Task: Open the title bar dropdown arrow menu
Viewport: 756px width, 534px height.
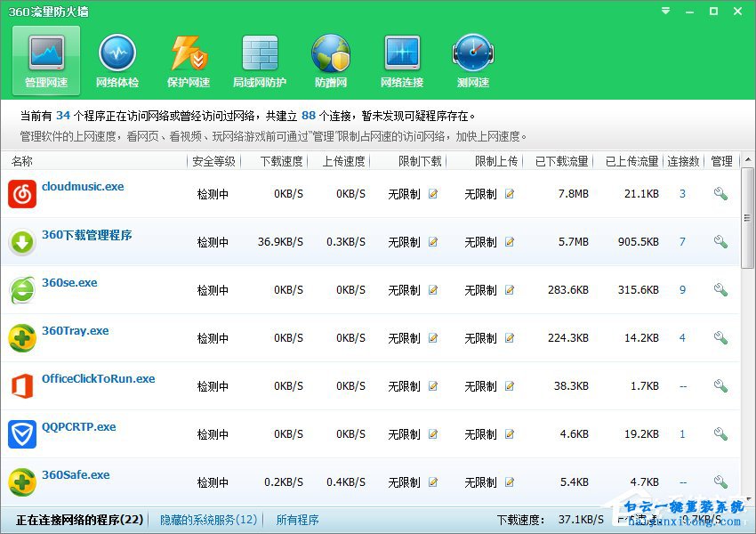Action: pyautogui.click(x=664, y=12)
